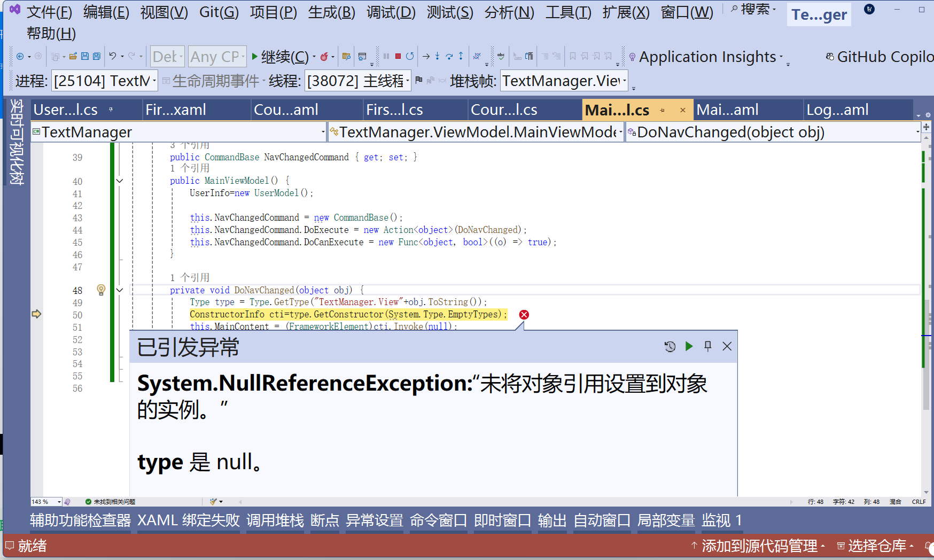
Task: Click the Step Out icon
Action: 461,56
